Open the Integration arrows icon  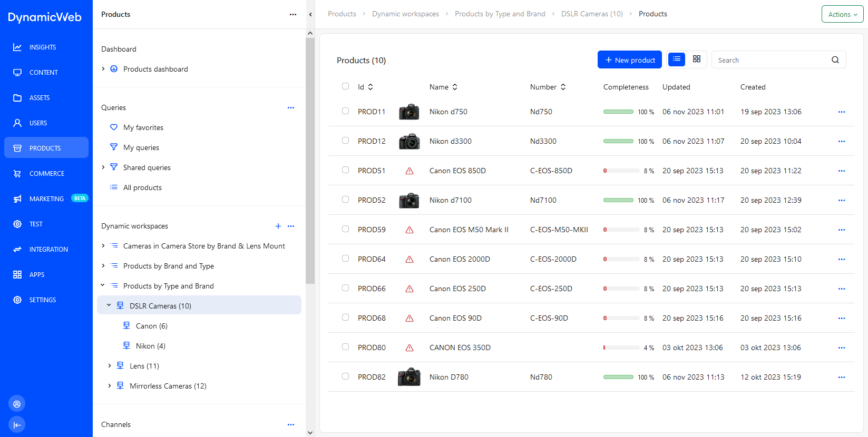pos(17,250)
